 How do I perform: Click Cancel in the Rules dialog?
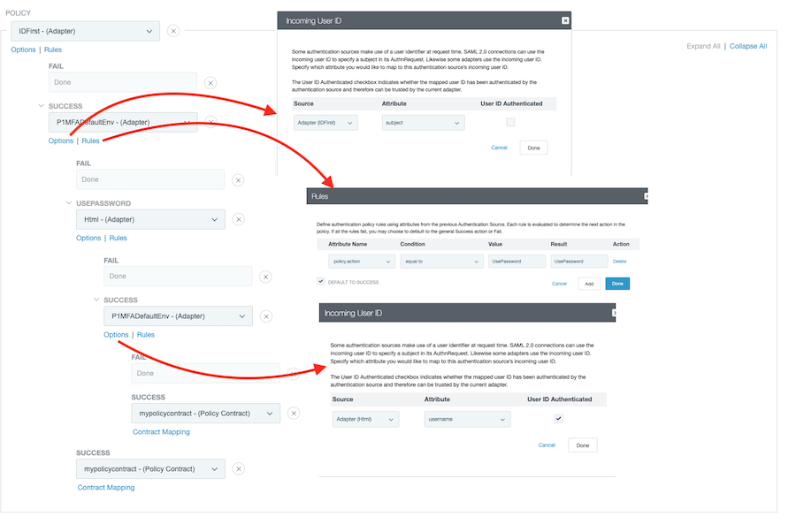coord(559,284)
